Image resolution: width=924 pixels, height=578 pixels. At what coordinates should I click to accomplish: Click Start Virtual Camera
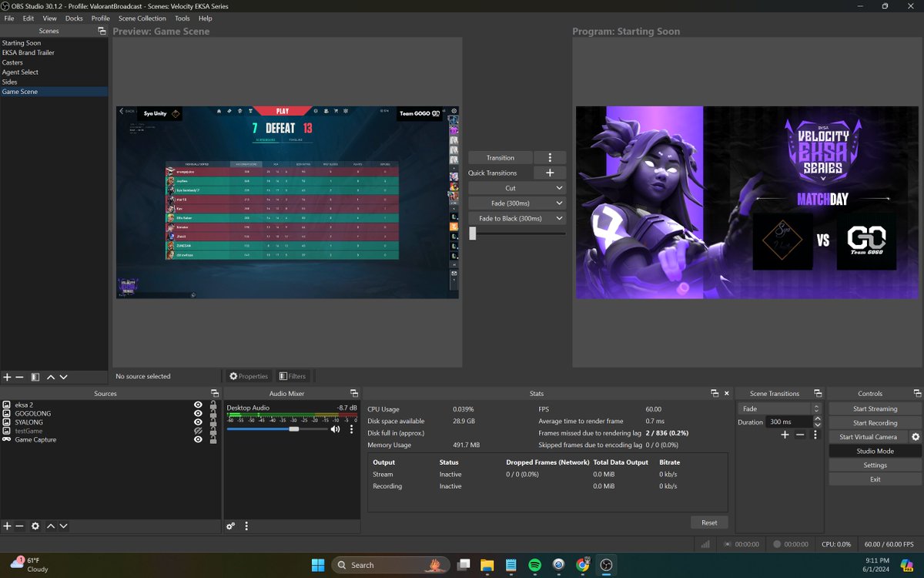coord(869,437)
